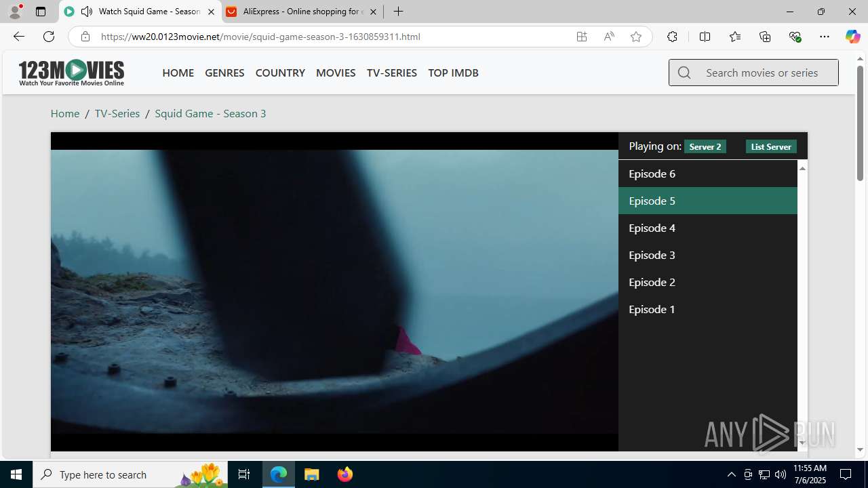Open Edge Settings and more menu
The width and height of the screenshot is (868, 488).
[825, 37]
